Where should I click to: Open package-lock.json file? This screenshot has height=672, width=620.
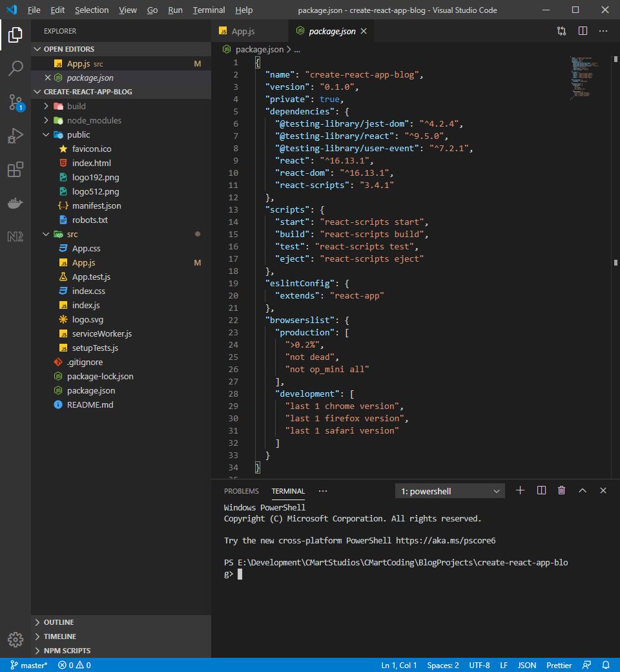coord(121,376)
